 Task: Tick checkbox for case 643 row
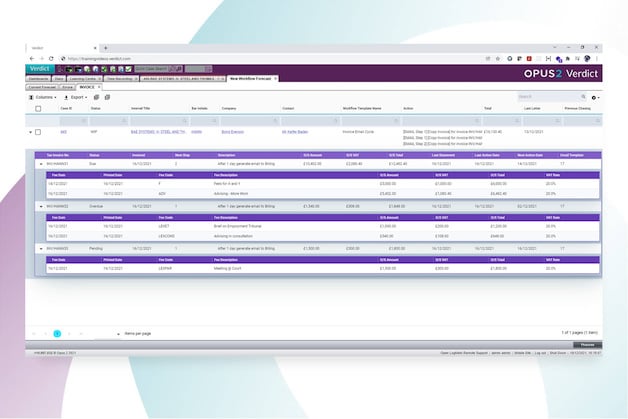(x=38, y=132)
